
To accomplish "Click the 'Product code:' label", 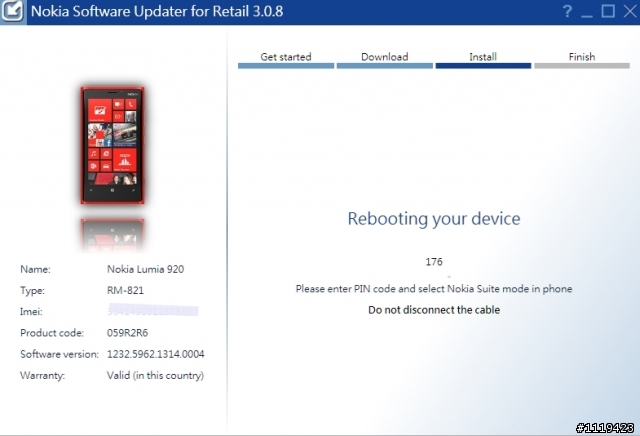I will click(52, 333).
